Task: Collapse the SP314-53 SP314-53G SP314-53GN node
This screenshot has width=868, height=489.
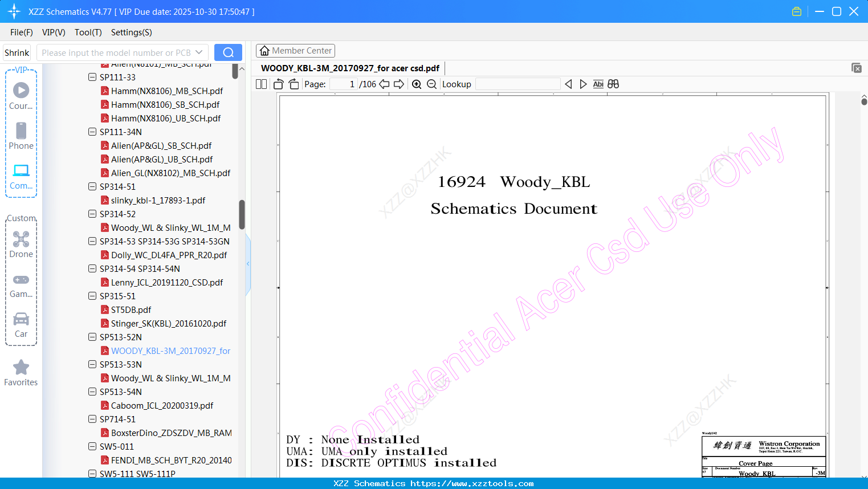Action: pyautogui.click(x=92, y=241)
